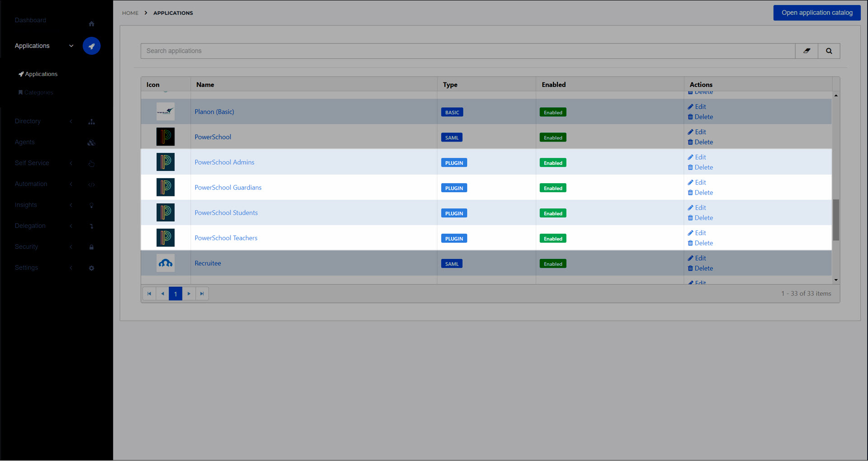868x461 pixels.
Task: Open the PowerSchool Admins application link
Action: pos(224,162)
